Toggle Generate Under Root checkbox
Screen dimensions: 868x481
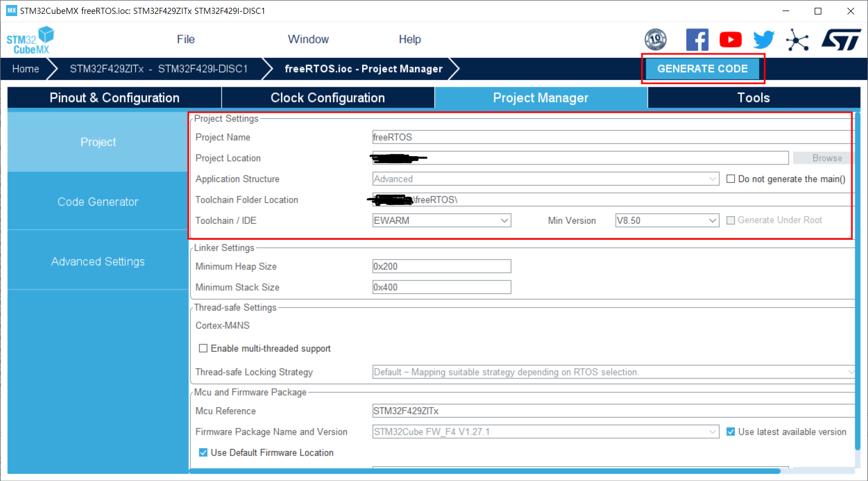(731, 221)
